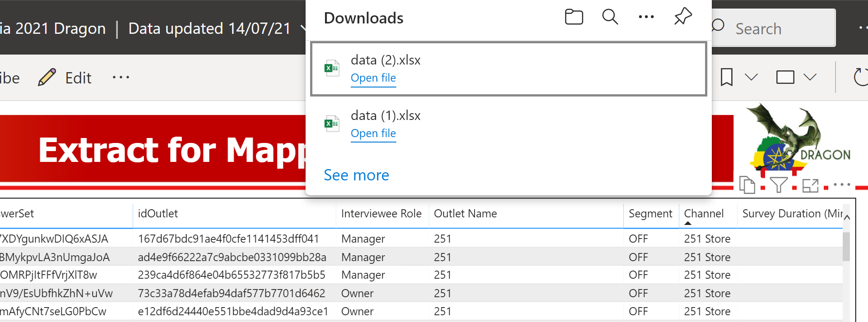
Task: Click the view rectangle icon
Action: (x=785, y=77)
